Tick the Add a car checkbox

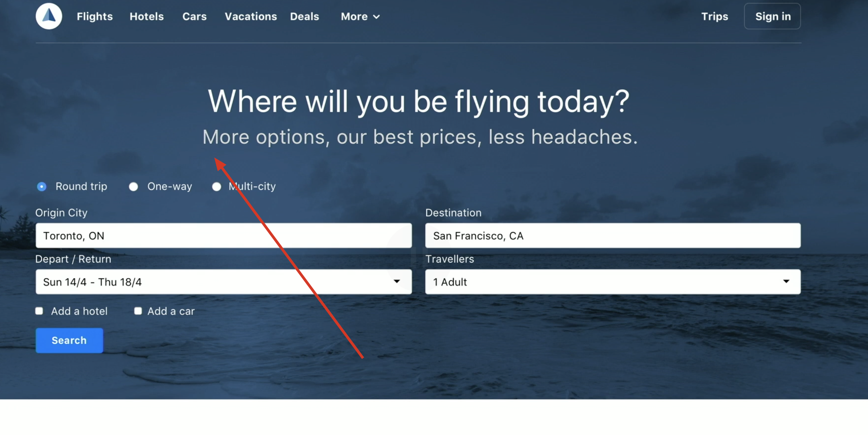pos(138,311)
